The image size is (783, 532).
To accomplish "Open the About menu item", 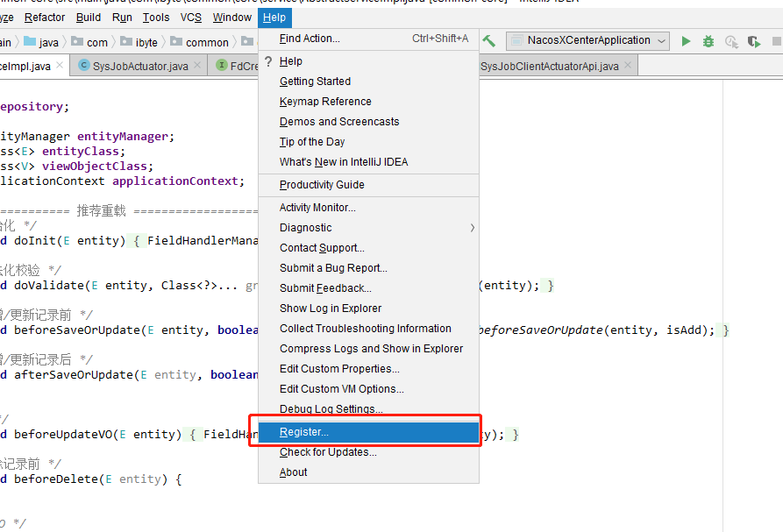I will tap(368, 472).
